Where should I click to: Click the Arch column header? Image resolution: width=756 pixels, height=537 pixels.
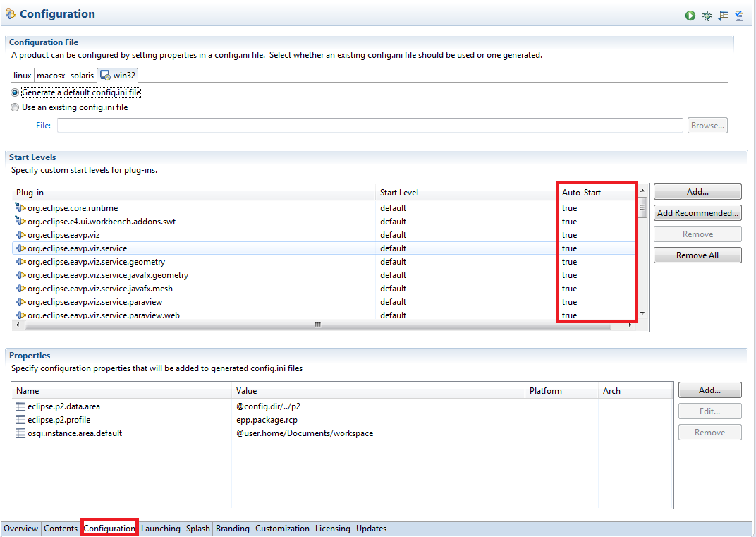coord(635,391)
